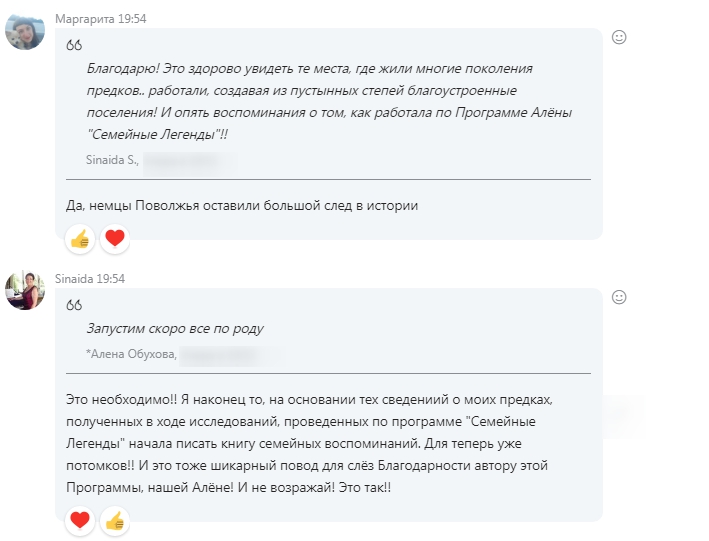Click quote mark icon in Sinaida's message
Screen dimensions: 709x541
point(74,305)
